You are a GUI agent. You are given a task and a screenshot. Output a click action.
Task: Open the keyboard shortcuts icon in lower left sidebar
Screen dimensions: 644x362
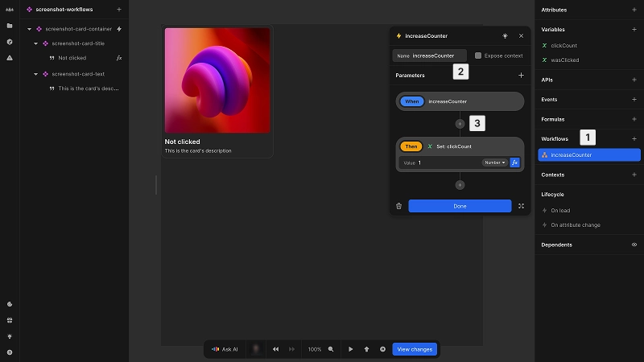pos(10,320)
